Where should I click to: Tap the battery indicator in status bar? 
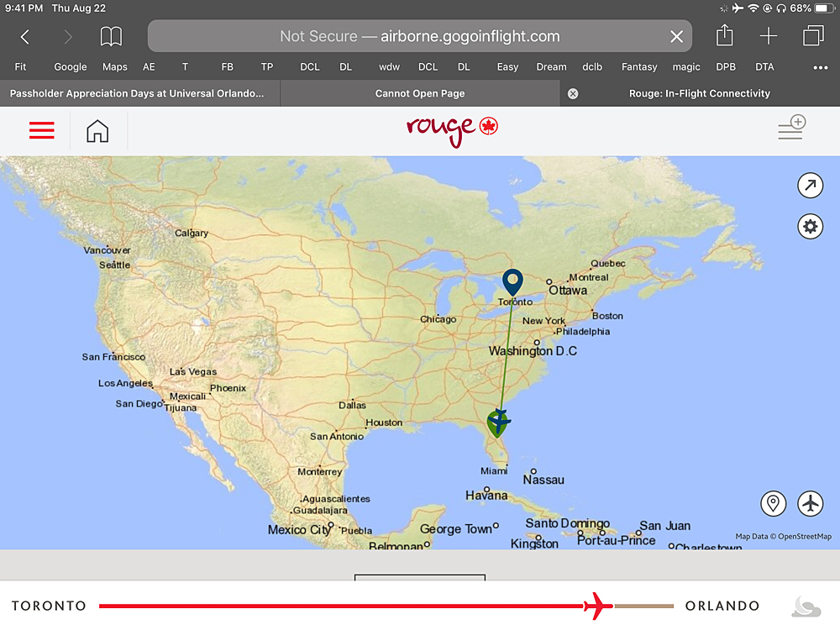click(x=823, y=8)
